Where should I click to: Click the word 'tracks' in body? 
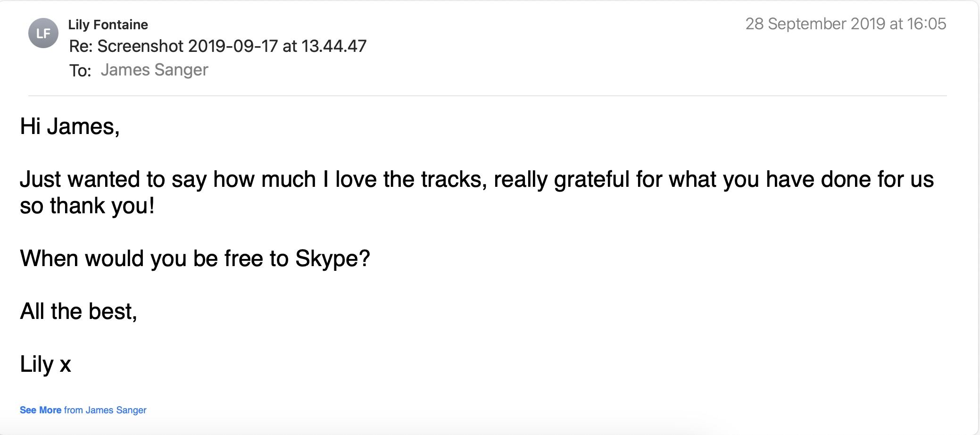pos(451,179)
